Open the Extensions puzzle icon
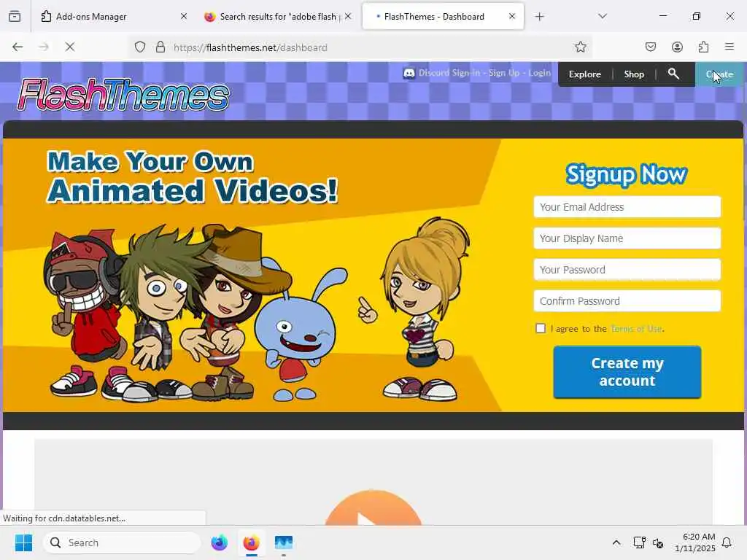Image resolution: width=747 pixels, height=560 pixels. pyautogui.click(x=703, y=47)
